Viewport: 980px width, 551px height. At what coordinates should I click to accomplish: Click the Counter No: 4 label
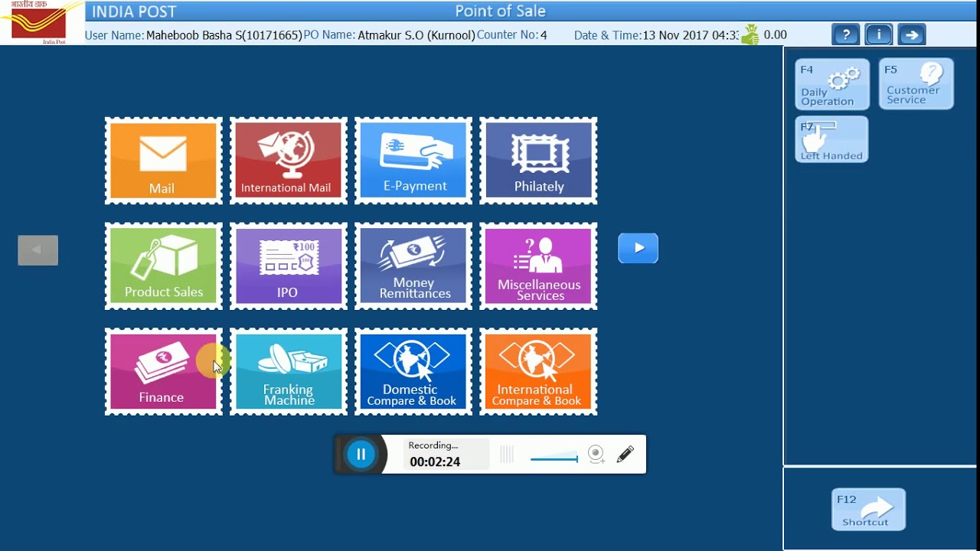click(511, 35)
